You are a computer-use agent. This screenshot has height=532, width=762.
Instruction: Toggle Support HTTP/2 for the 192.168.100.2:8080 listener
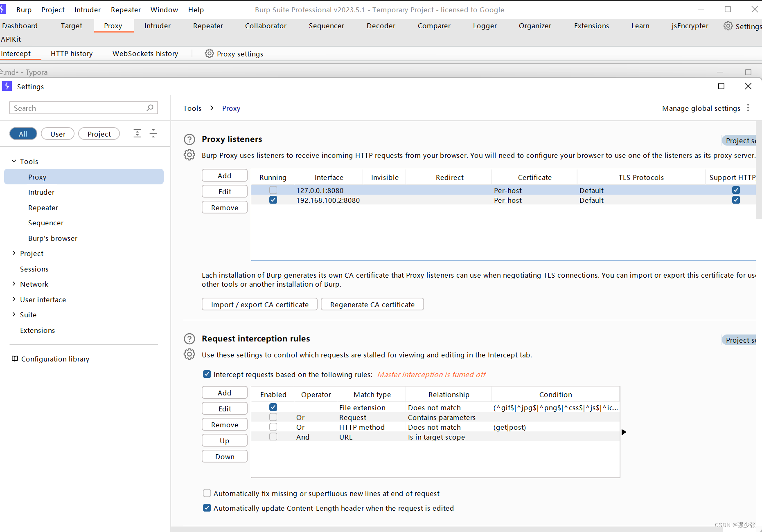coord(736,200)
